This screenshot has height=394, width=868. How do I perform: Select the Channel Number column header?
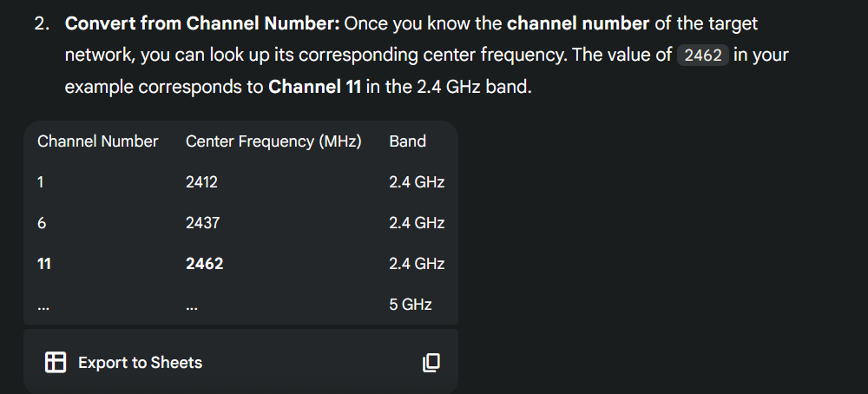click(x=97, y=141)
